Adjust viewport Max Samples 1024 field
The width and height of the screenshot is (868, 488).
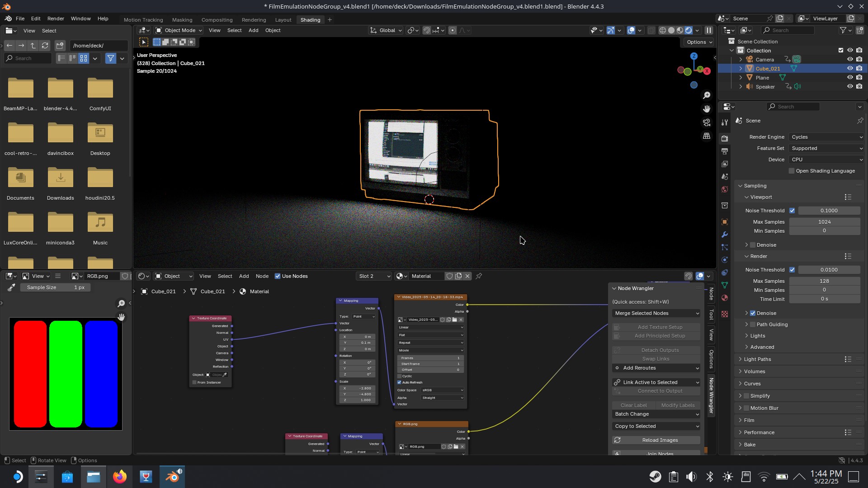825,222
